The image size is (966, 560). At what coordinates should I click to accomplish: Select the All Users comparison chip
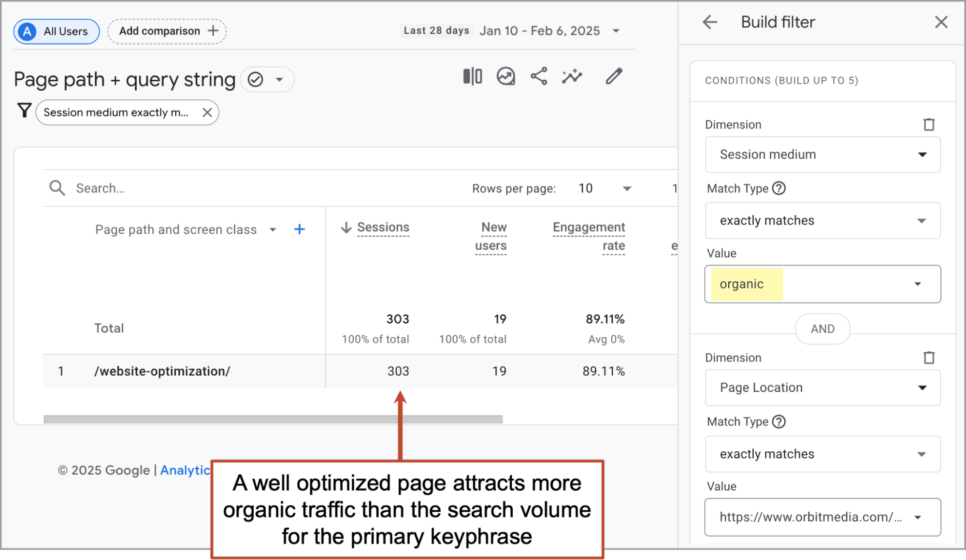click(57, 31)
